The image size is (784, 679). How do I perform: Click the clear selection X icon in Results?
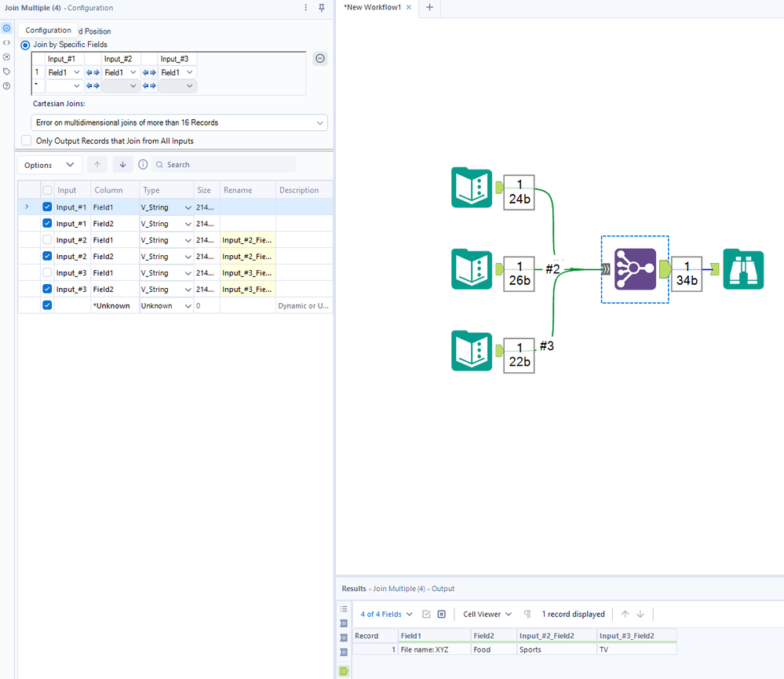click(x=442, y=614)
